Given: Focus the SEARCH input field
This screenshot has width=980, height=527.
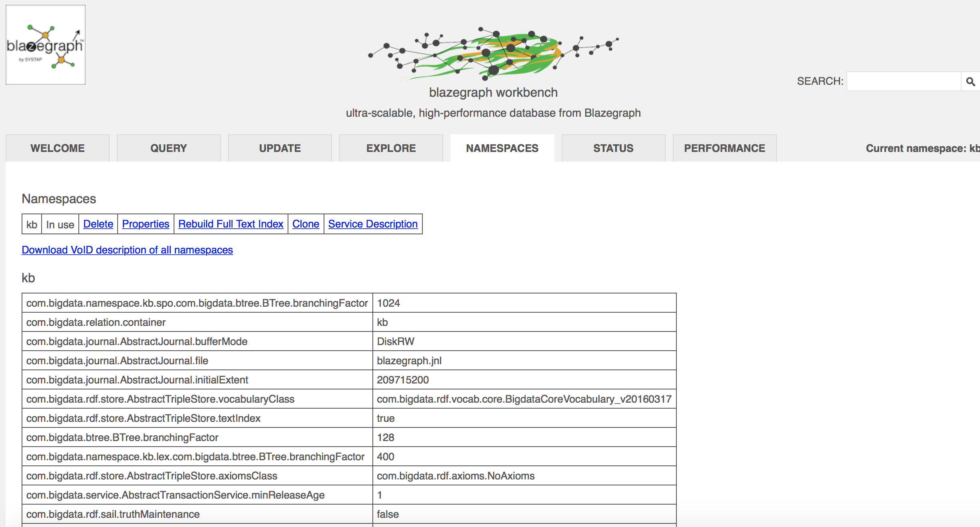Looking at the screenshot, I should (x=904, y=82).
